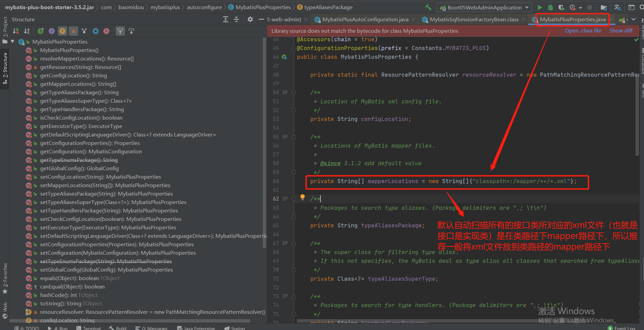Image resolution: width=644 pixels, height=330 pixels.
Task: Expand all nodes in Structure panel
Action: coord(226,20)
